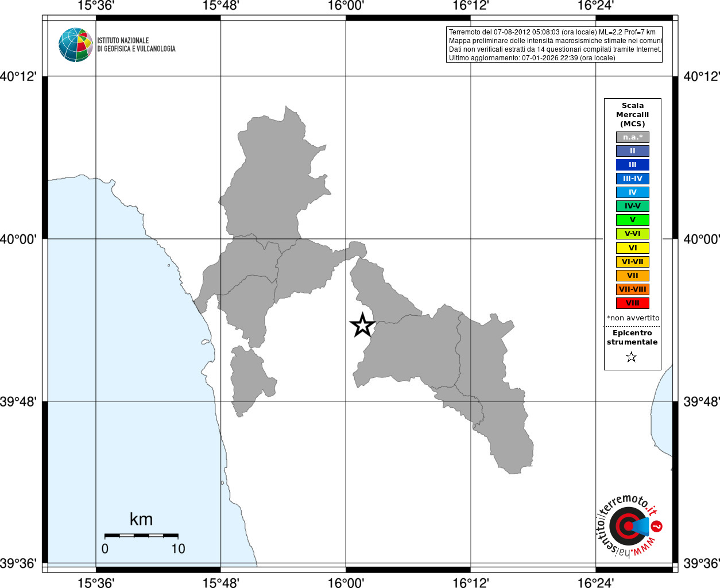Click the earthquake info text box
720x588 pixels.
click(x=554, y=44)
